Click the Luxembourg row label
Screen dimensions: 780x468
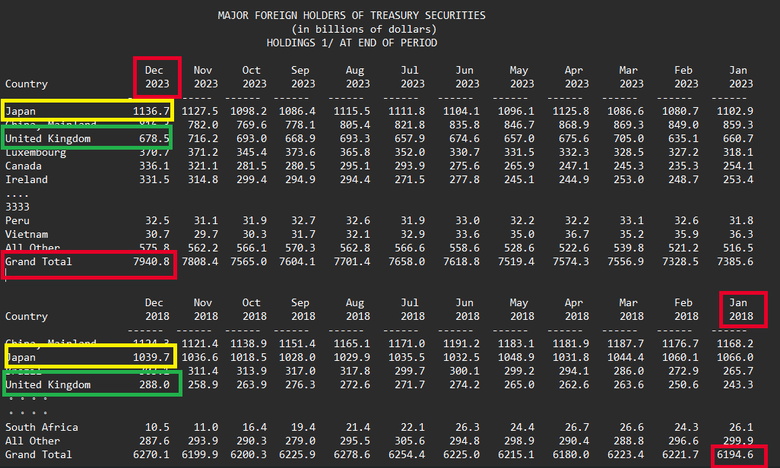click(36, 152)
